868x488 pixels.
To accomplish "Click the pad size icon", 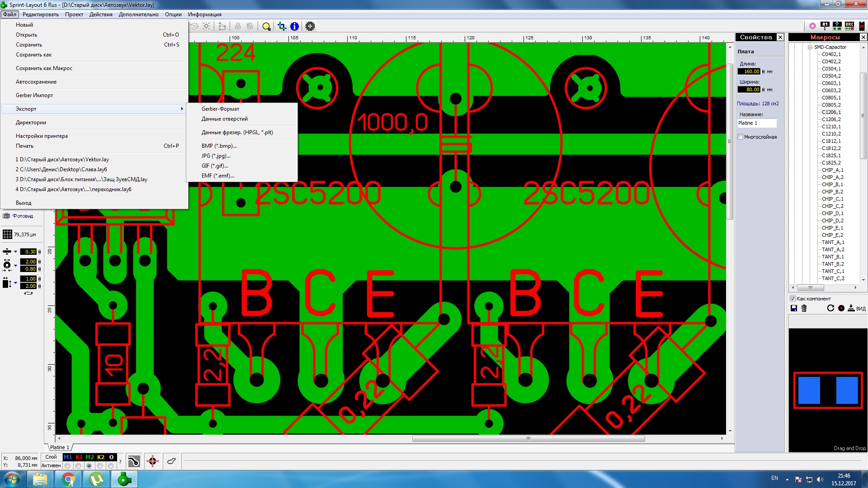I will tap(7, 265).
